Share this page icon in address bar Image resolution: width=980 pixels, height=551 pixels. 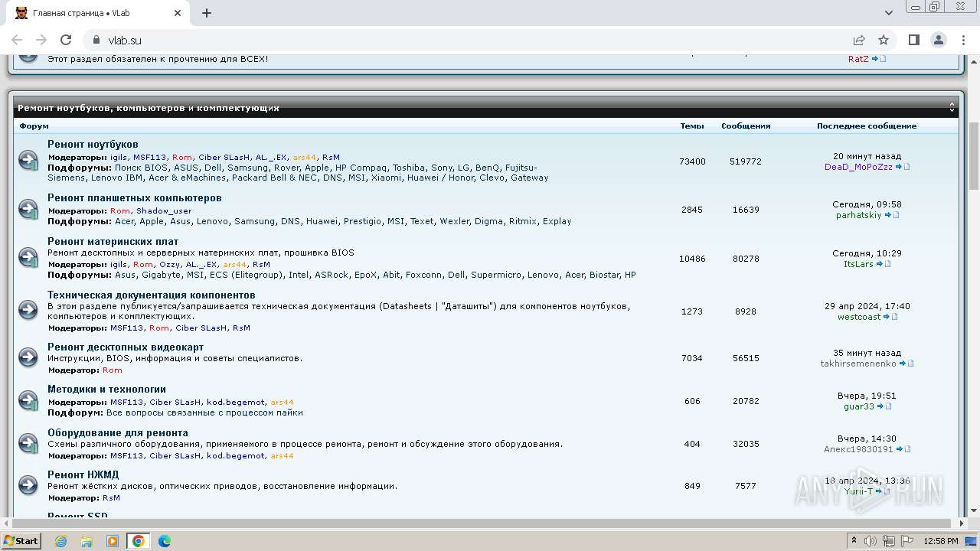(859, 40)
